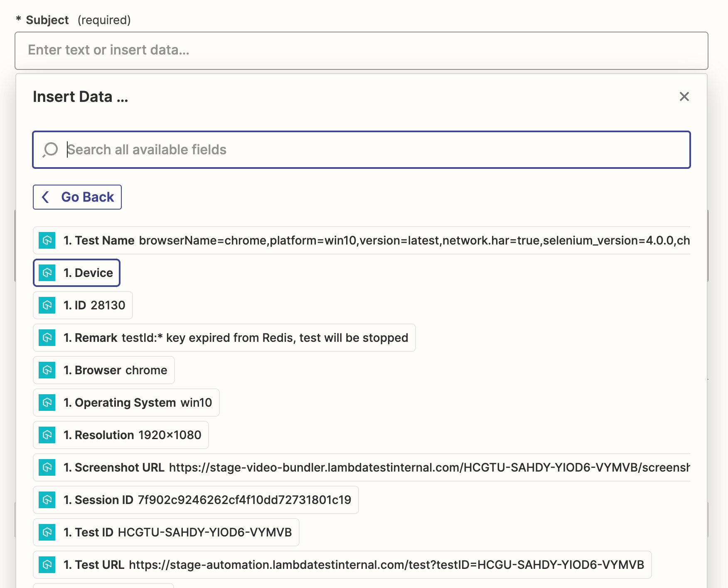728x588 pixels.
Task: Select the Session ID data pill
Action: point(196,500)
